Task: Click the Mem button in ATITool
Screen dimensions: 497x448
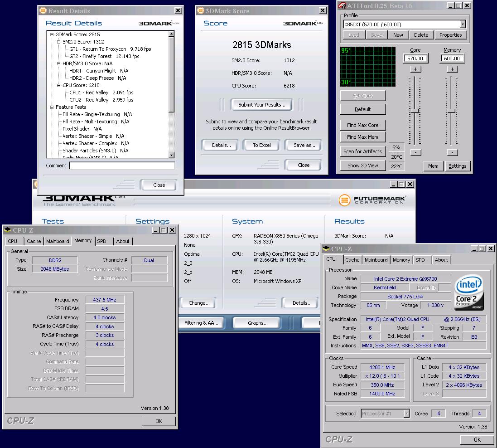Action: (433, 166)
